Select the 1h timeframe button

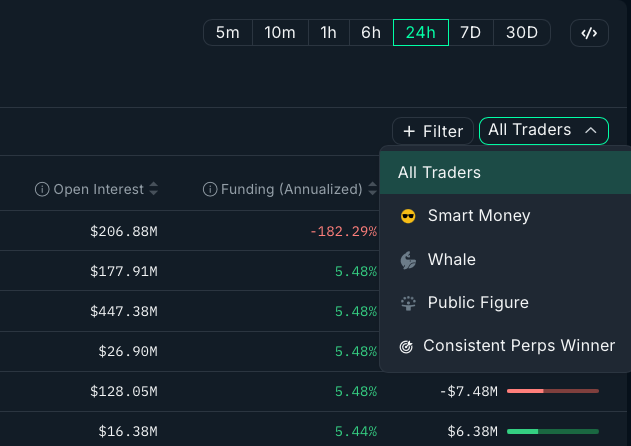[328, 33]
